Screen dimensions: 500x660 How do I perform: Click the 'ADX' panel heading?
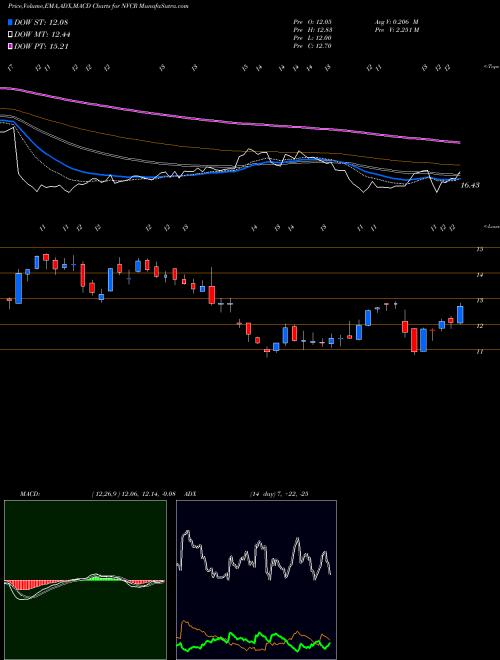point(191,494)
